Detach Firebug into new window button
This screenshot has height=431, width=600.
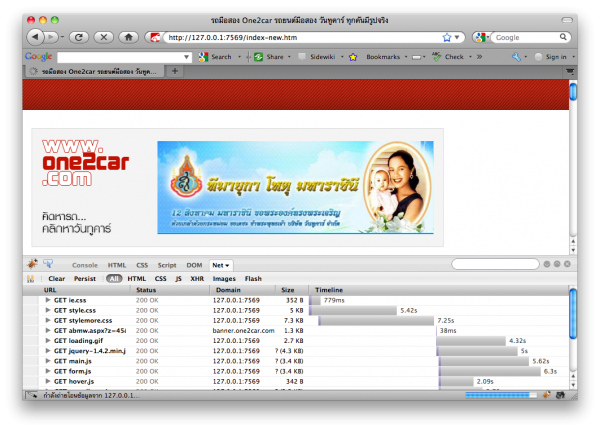557,264
